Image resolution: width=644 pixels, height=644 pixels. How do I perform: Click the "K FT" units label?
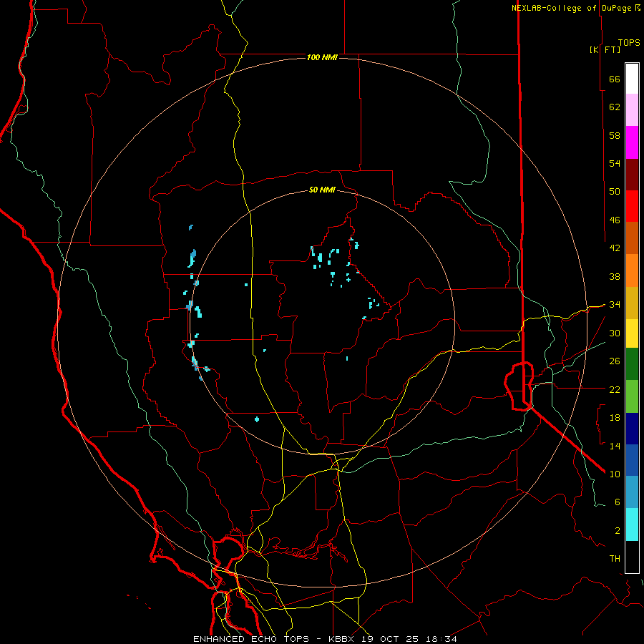point(605,49)
